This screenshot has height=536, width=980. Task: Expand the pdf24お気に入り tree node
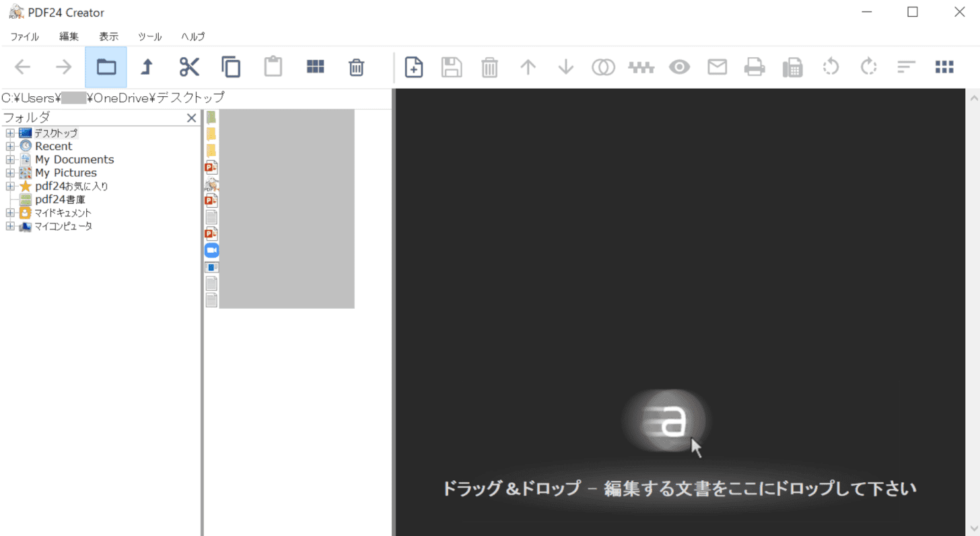pyautogui.click(x=9, y=186)
